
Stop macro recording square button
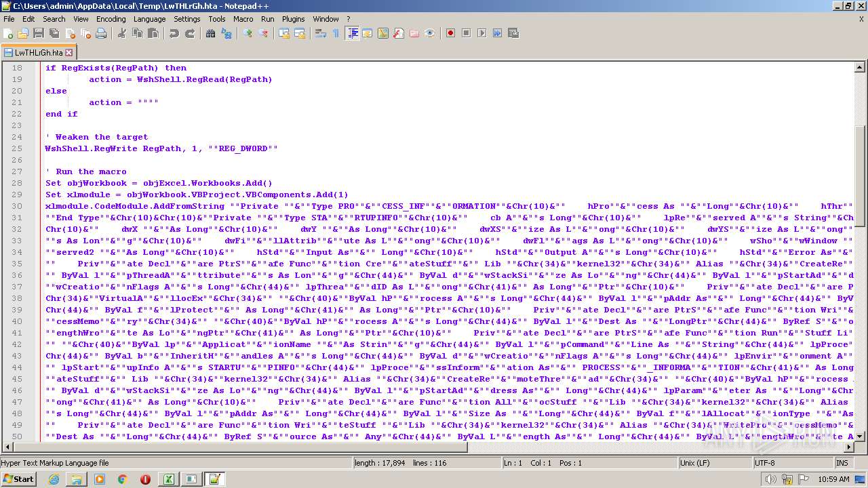point(466,33)
